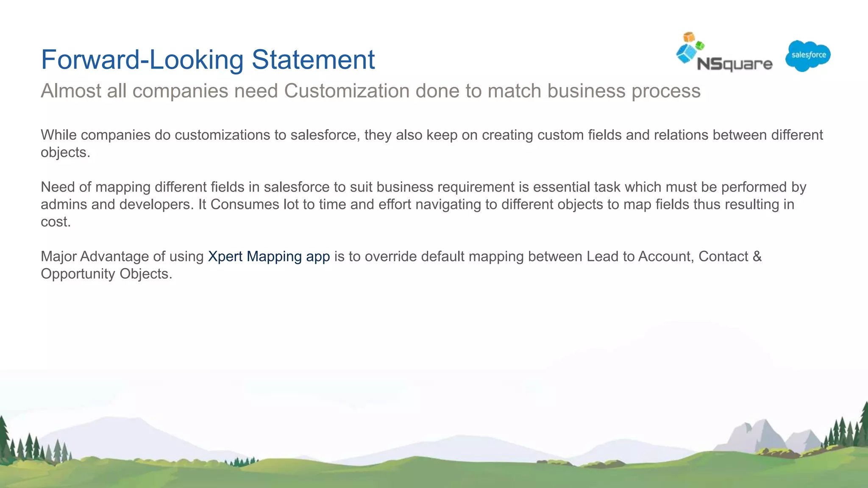Open the Xpert Mapping app link

[x=269, y=256]
